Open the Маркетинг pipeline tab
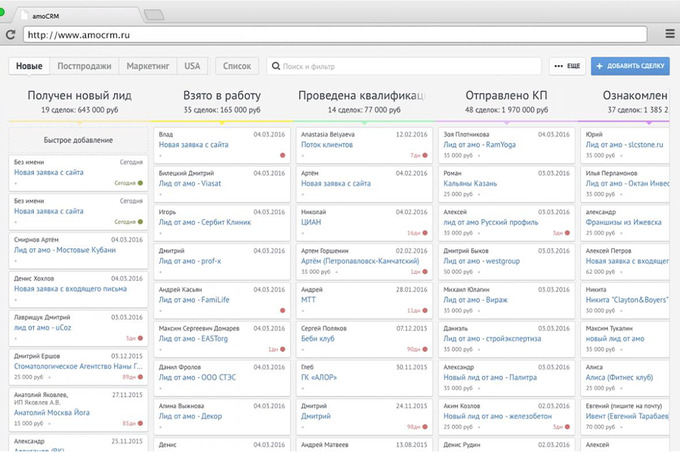This screenshot has width=680, height=453. 148,66
